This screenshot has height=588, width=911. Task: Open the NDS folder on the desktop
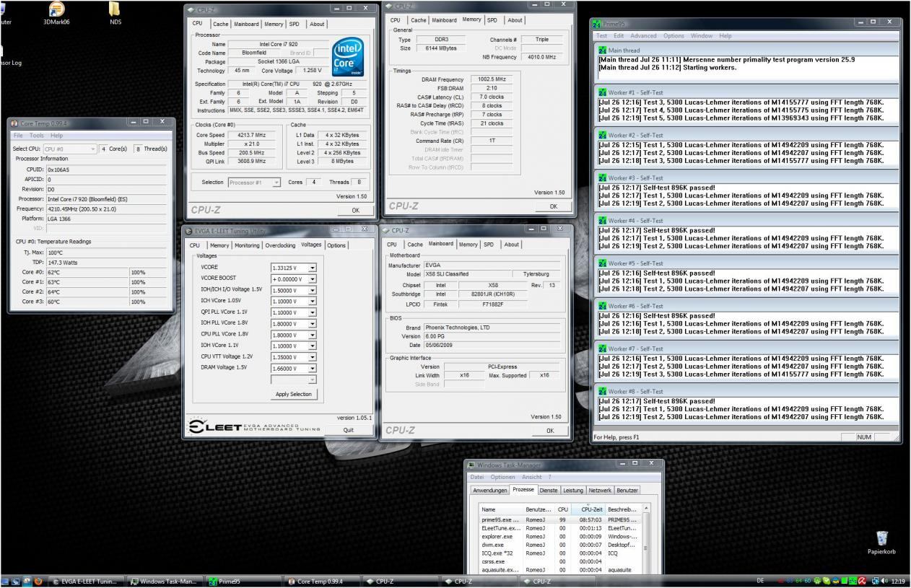click(115, 13)
